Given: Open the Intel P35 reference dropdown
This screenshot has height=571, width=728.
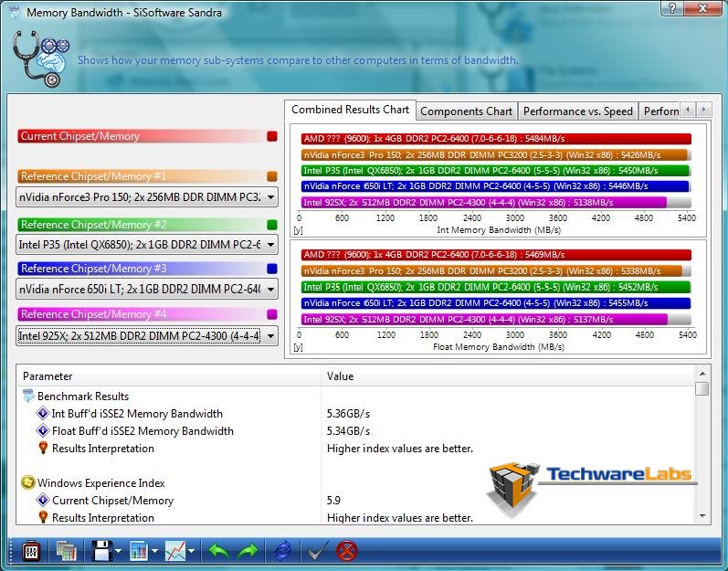Looking at the screenshot, I should (147, 244).
